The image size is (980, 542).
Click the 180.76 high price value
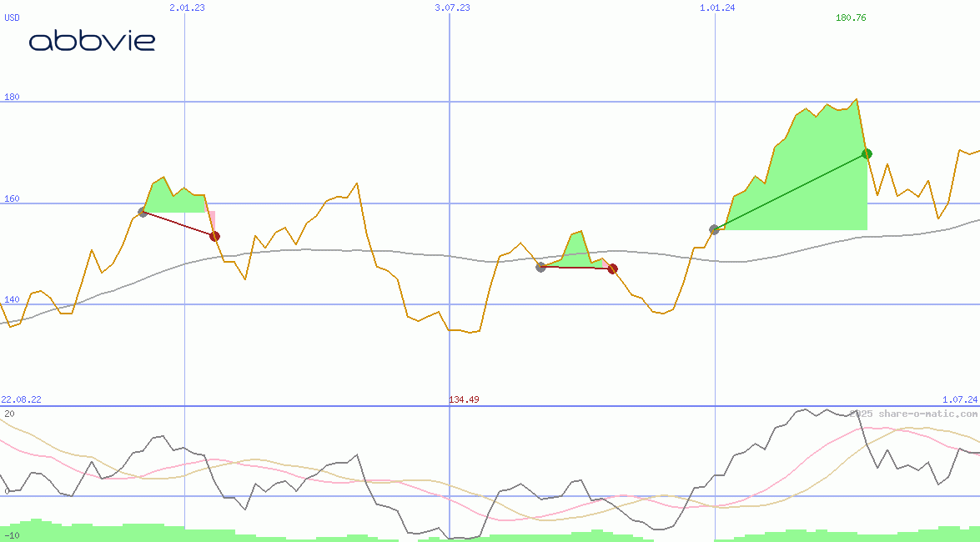[x=851, y=18]
